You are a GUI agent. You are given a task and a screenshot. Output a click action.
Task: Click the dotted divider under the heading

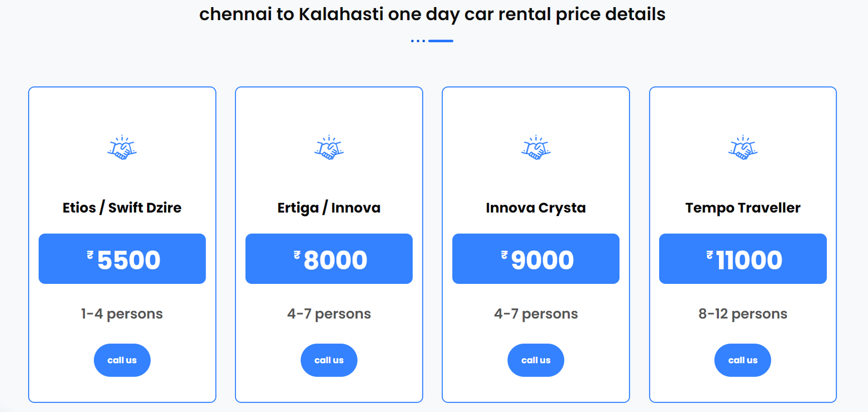[432, 40]
